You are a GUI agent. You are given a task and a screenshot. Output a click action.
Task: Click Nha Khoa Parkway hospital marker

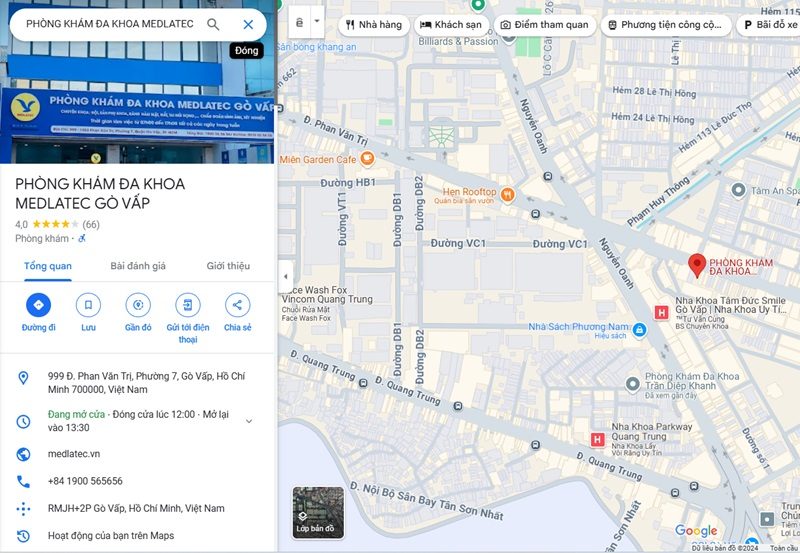coord(597,439)
